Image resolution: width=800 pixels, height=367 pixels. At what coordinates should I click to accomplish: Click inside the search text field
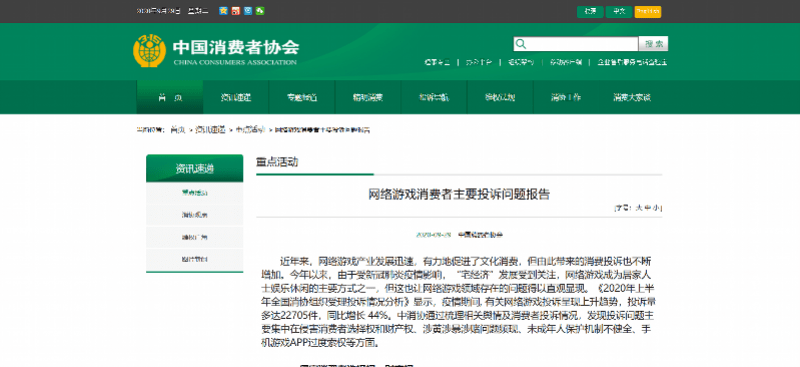pos(582,44)
